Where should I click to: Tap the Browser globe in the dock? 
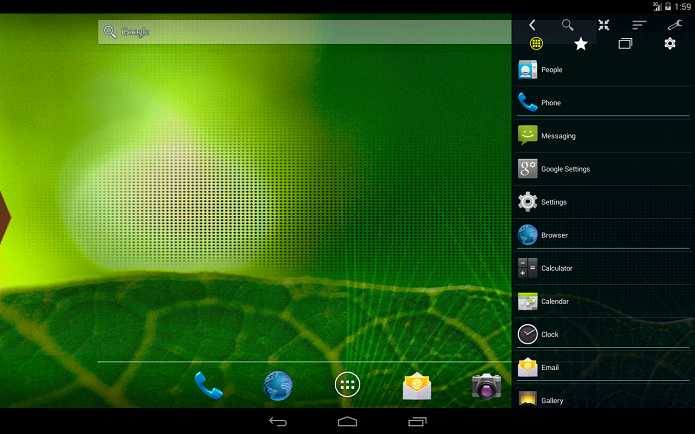tap(278, 386)
